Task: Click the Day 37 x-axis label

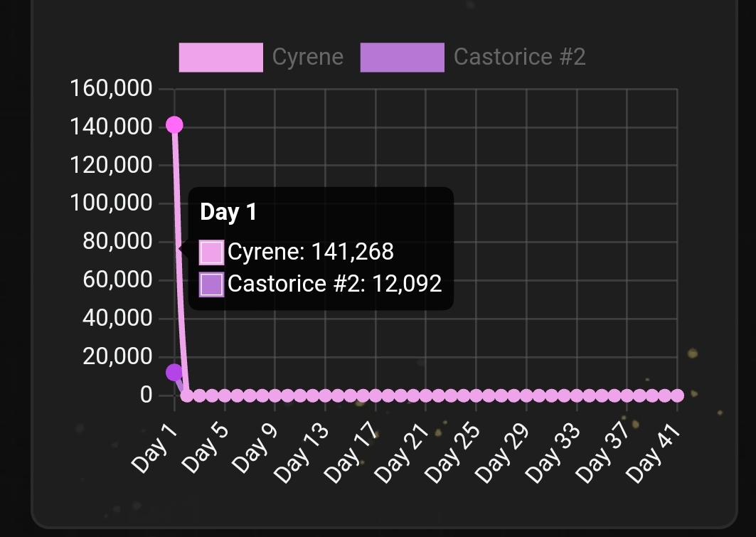Action: 603,454
